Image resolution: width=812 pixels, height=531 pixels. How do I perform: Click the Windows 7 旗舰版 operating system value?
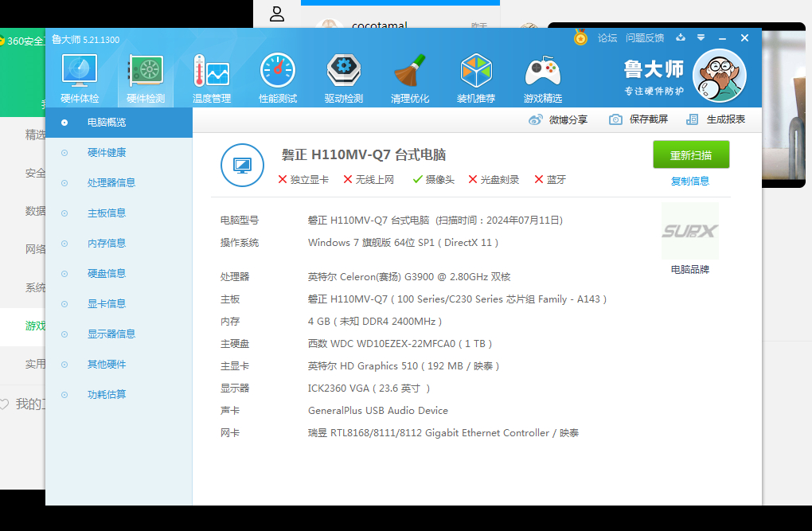point(403,243)
